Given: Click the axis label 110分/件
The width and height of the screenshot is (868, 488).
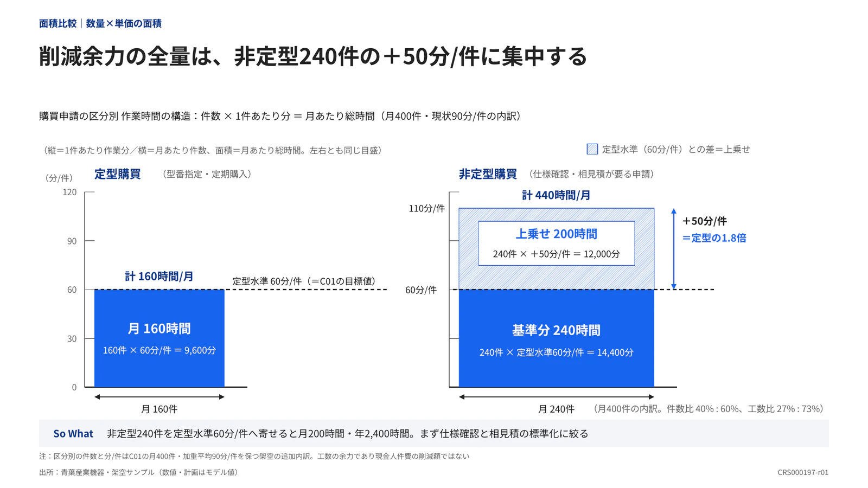Looking at the screenshot, I should click(426, 209).
